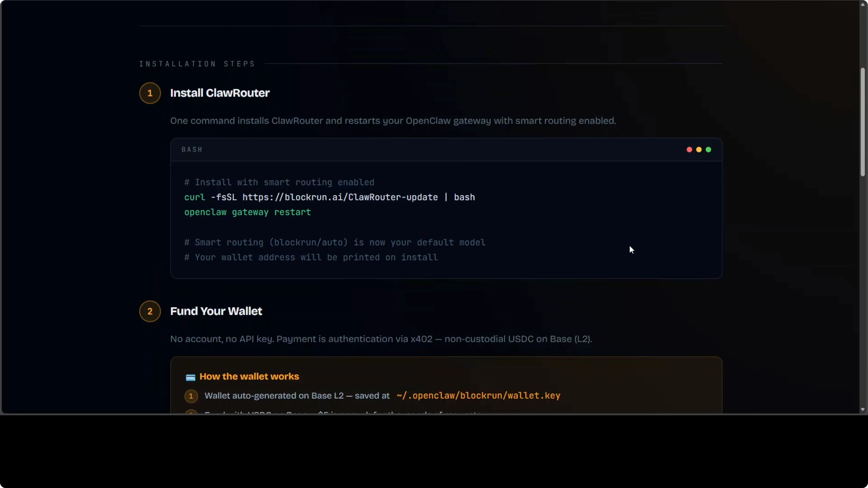Click the green traffic-light dot on the code block
The width and height of the screenshot is (868, 488).
coord(708,149)
